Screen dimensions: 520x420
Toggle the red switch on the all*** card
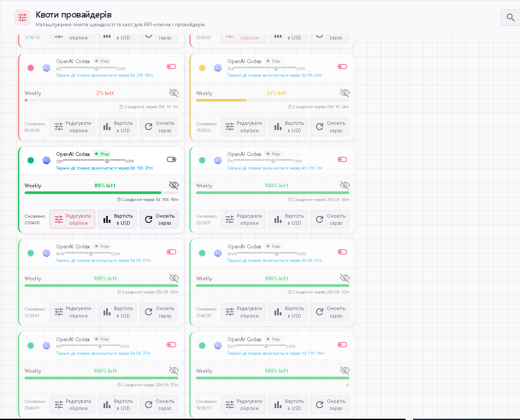(171, 67)
